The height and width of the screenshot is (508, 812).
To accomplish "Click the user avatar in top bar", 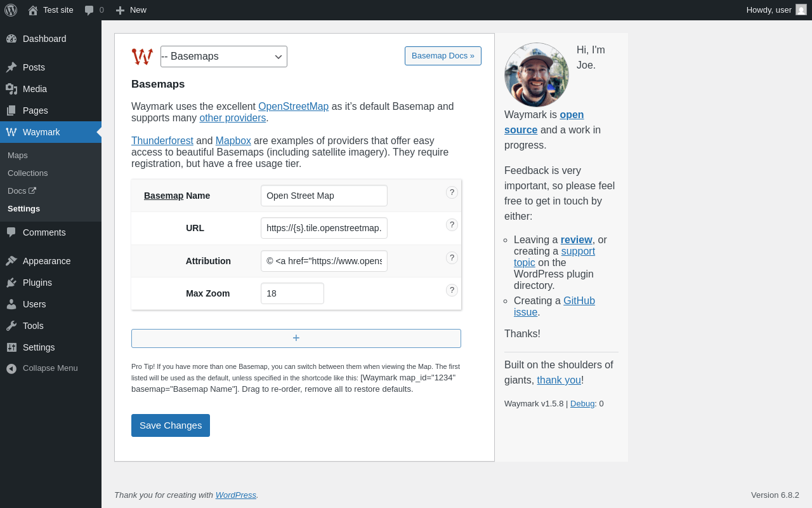I will (801, 10).
